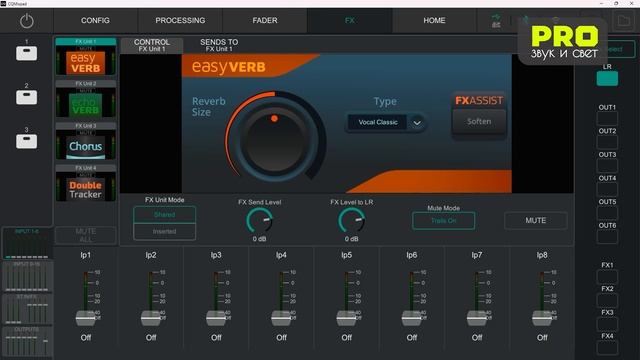The width and height of the screenshot is (640, 360).
Task: Switch to OUTPUTS layer bank
Action: [x=27, y=342]
